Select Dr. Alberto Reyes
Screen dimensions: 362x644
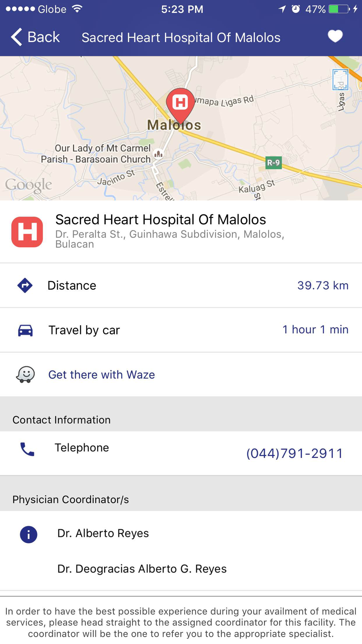[x=103, y=533]
